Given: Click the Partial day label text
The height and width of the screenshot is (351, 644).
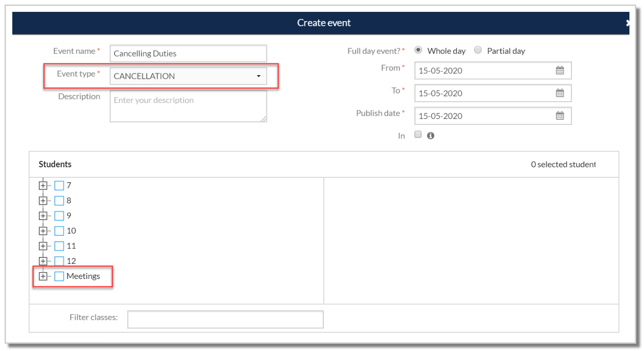Looking at the screenshot, I should (x=506, y=51).
